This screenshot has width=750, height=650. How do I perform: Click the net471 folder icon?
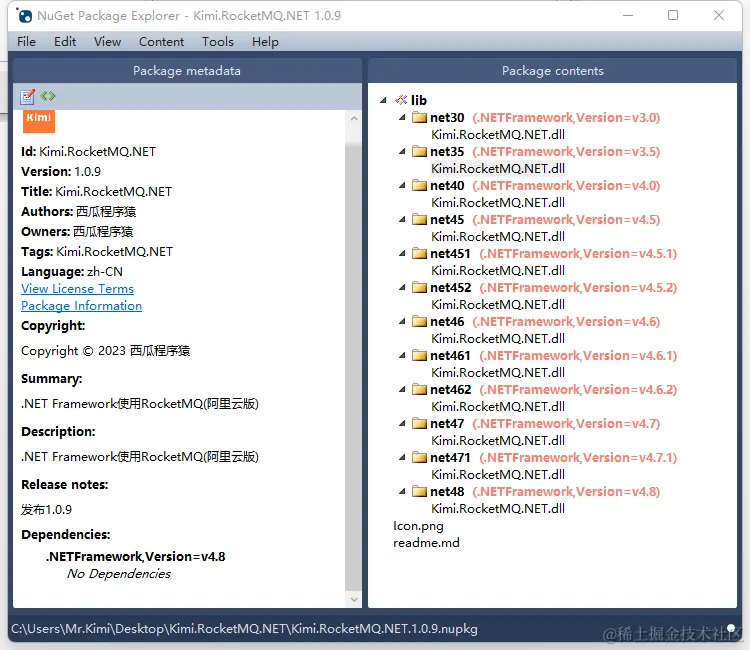(419, 457)
